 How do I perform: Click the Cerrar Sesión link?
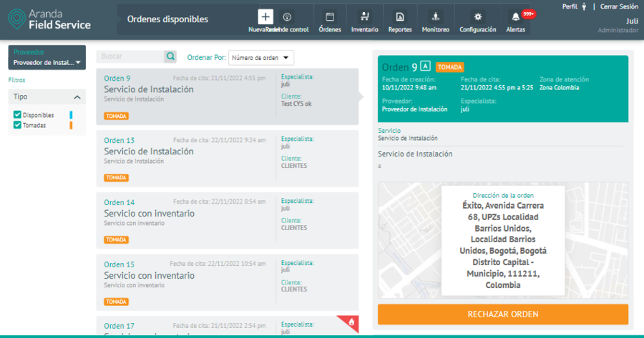(619, 6)
